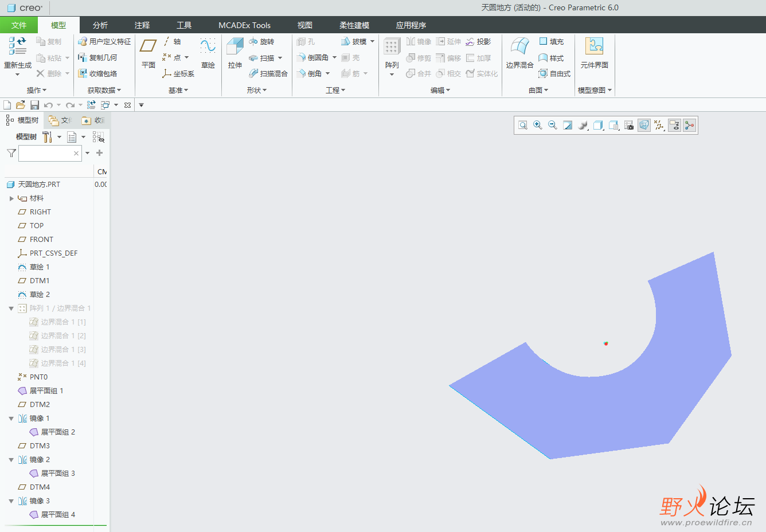Screen dimensions: 766x532
Task: Click the New file icon
Action: point(7,105)
